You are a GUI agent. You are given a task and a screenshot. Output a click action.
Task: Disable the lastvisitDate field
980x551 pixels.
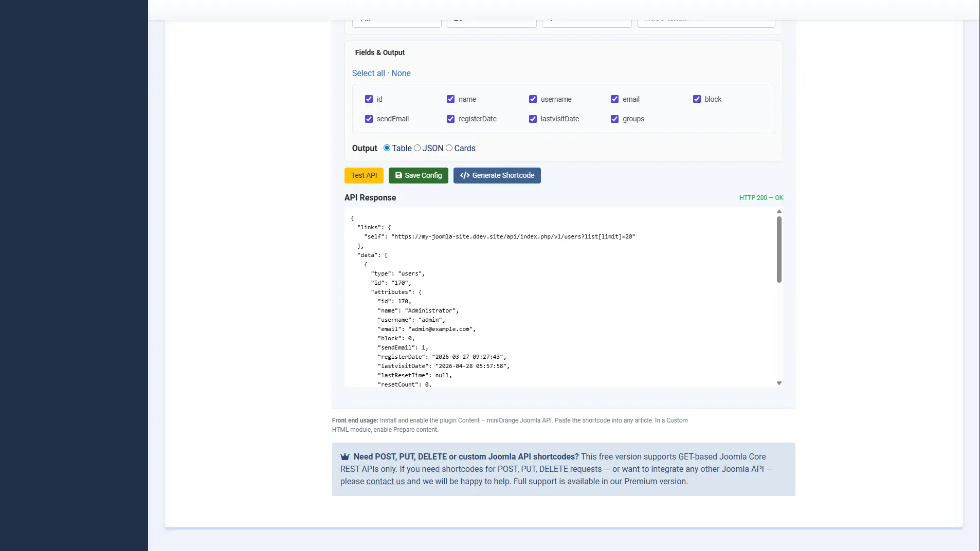tap(532, 119)
